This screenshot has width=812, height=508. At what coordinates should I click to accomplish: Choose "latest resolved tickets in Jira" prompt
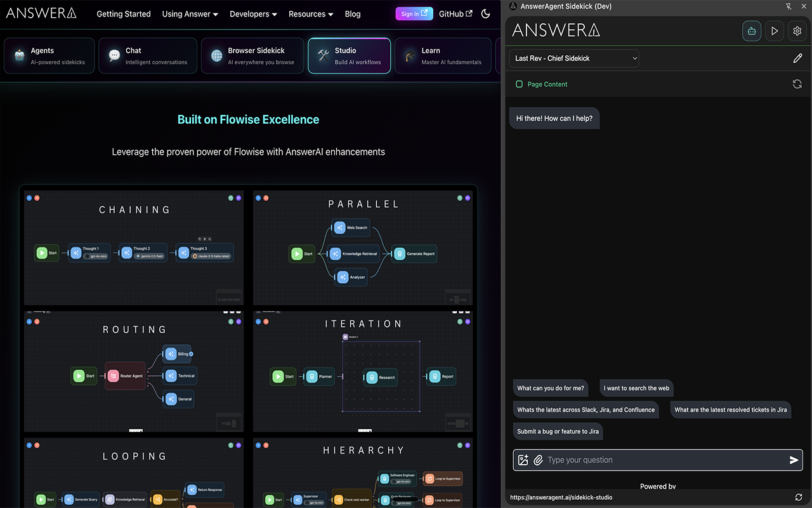[x=731, y=410]
